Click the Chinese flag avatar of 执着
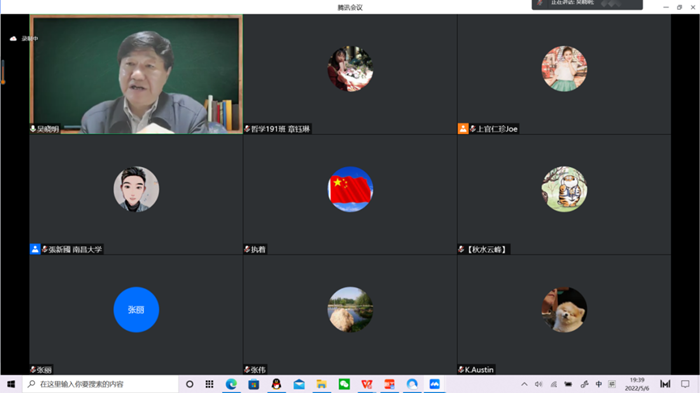 (x=350, y=189)
